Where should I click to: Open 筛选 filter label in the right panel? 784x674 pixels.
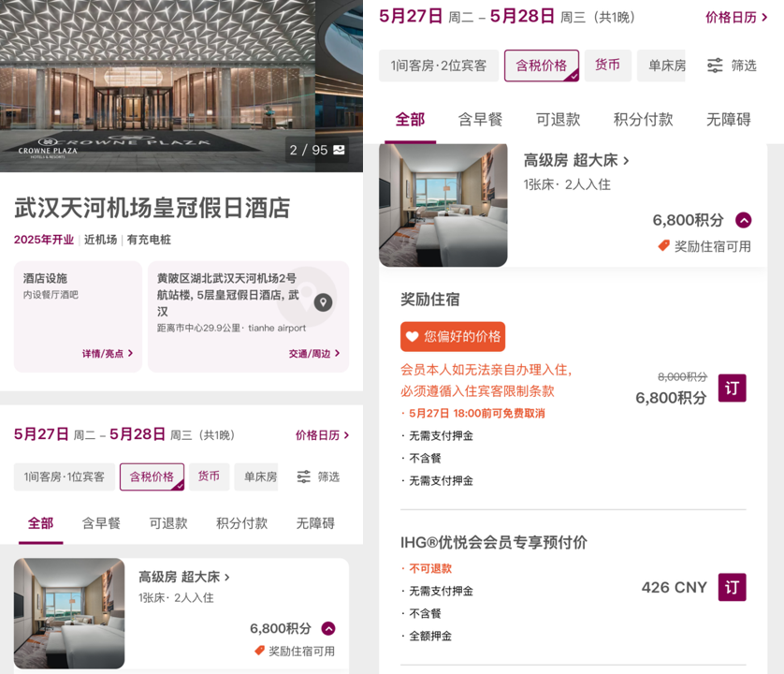pos(744,66)
